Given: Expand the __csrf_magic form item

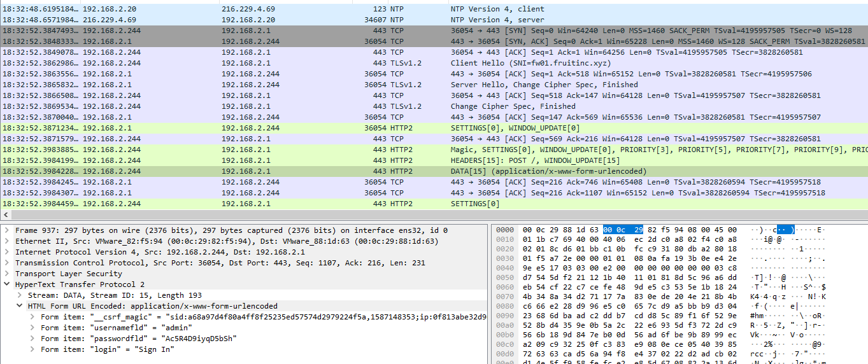Looking at the screenshot, I should click(32, 317).
